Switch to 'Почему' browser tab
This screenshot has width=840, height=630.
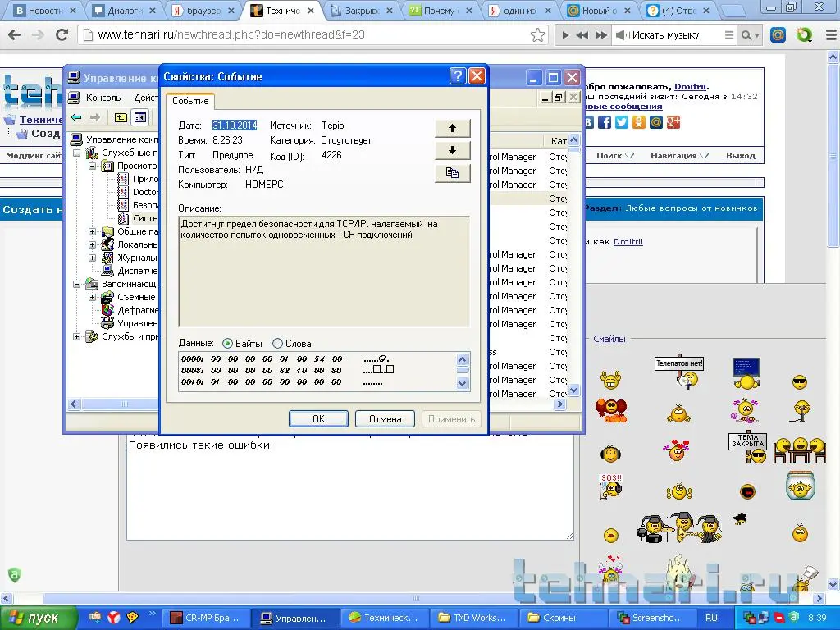pos(440,10)
